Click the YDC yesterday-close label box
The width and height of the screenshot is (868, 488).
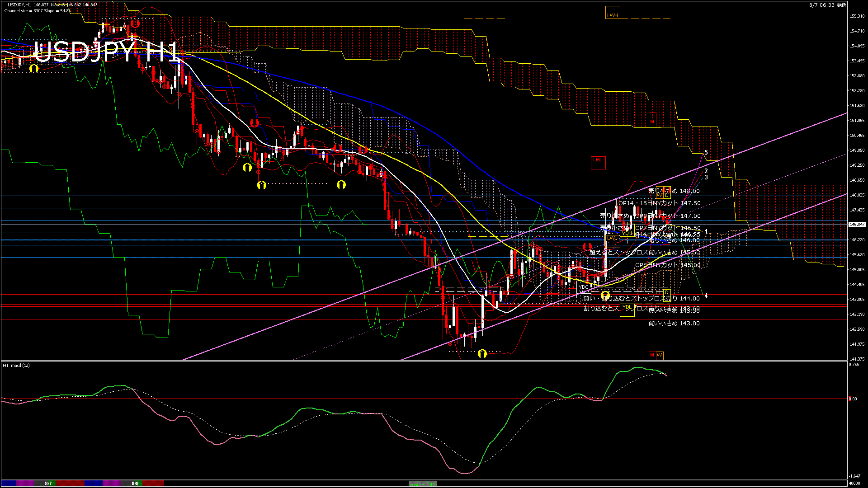coord(584,287)
